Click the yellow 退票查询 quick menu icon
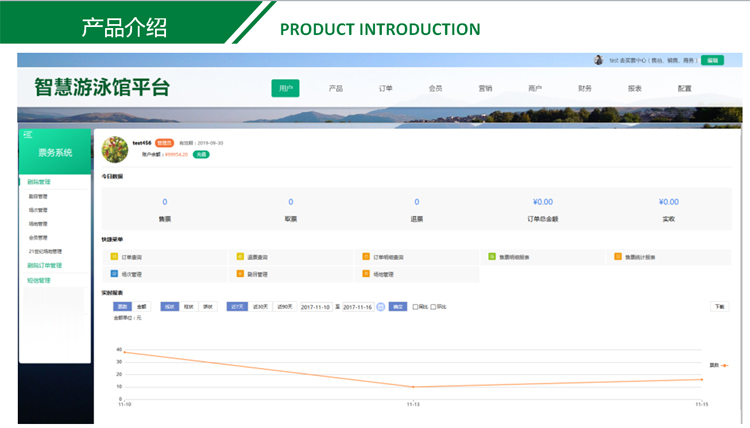This screenshot has height=428, width=750. pyautogui.click(x=240, y=257)
